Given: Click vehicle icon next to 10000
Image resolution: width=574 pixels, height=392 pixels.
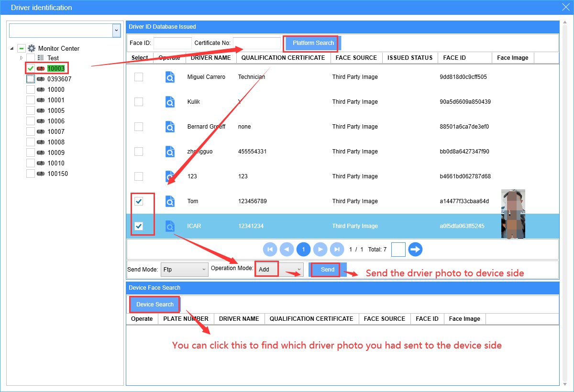Looking at the screenshot, I should pos(41,89).
